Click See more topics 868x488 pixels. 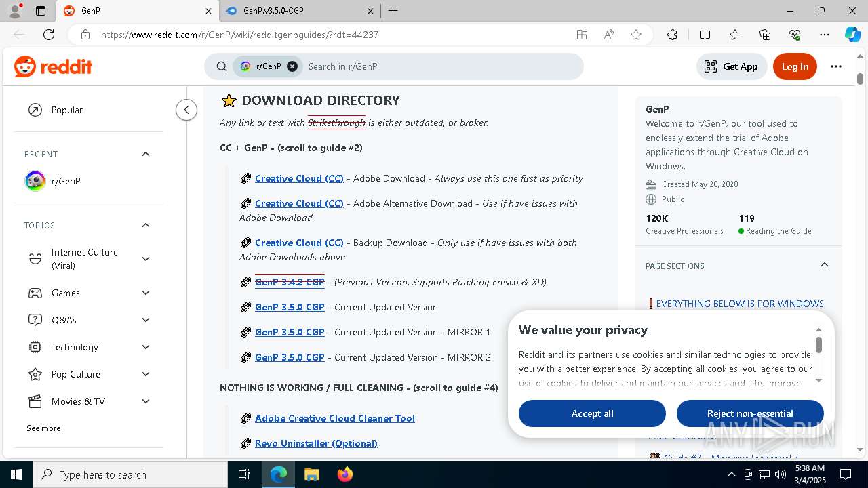(x=43, y=428)
